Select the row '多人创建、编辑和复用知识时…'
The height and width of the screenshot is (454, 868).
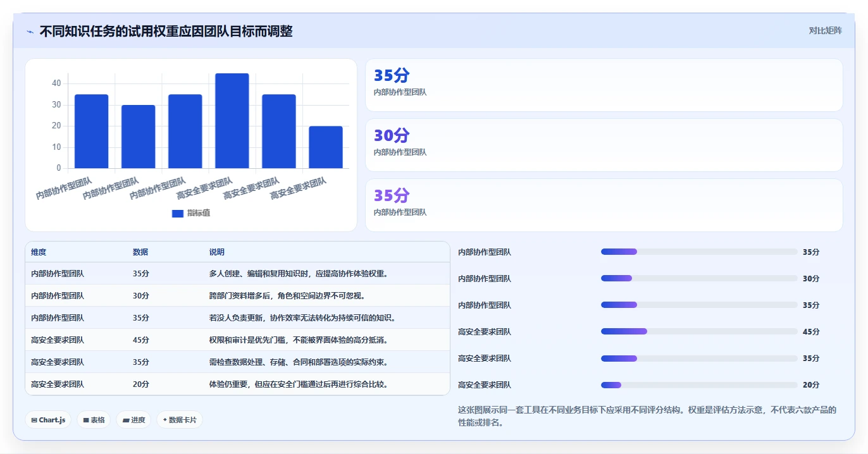pyautogui.click(x=237, y=274)
